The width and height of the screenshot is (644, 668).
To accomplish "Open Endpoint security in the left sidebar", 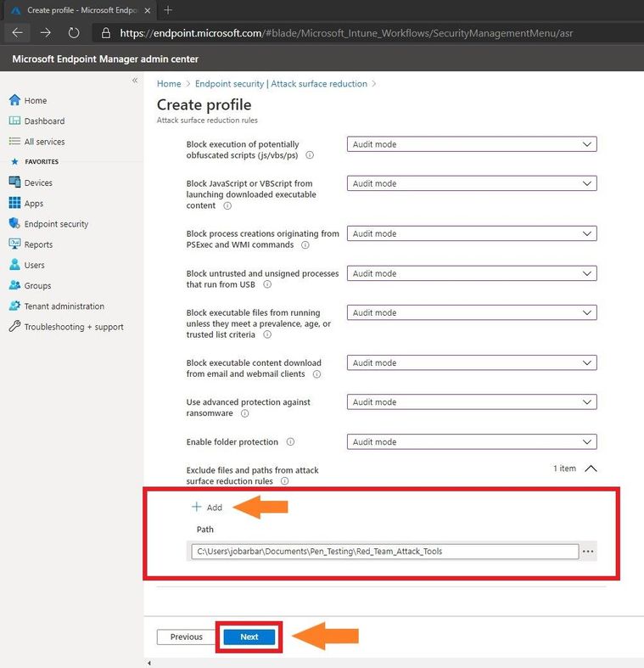I will [56, 224].
